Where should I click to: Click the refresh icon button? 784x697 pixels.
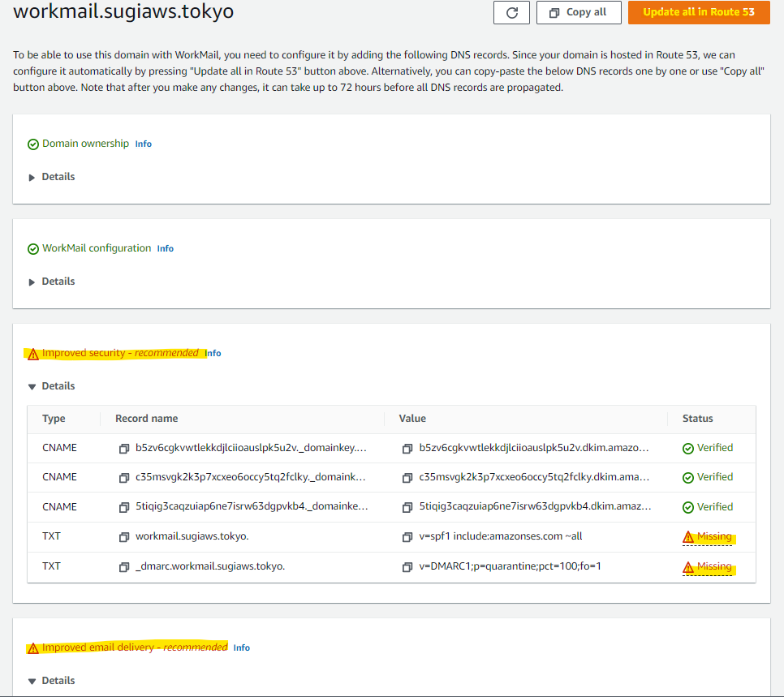[511, 12]
